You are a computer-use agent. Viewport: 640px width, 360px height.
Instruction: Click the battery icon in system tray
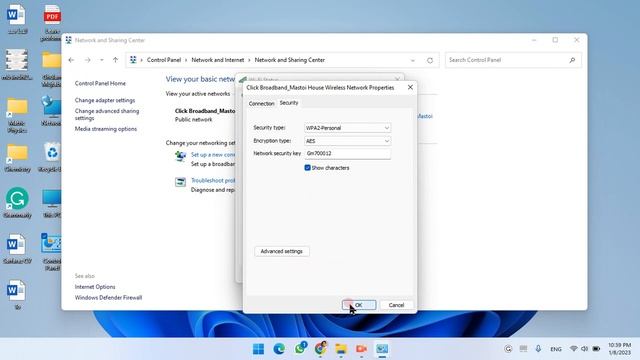click(x=596, y=349)
